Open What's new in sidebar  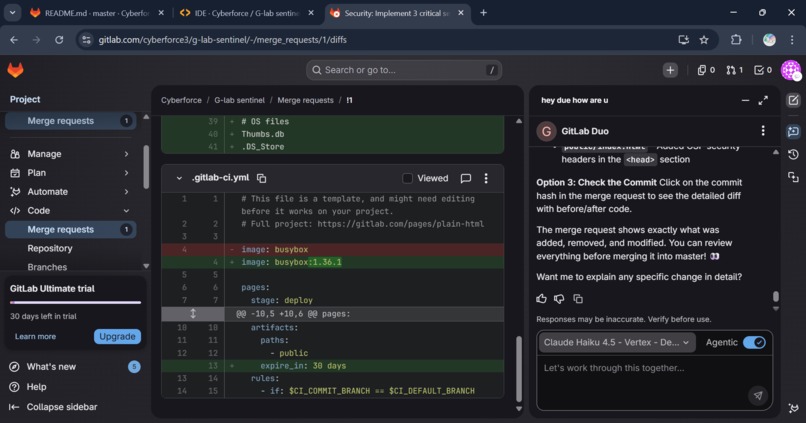click(74, 366)
